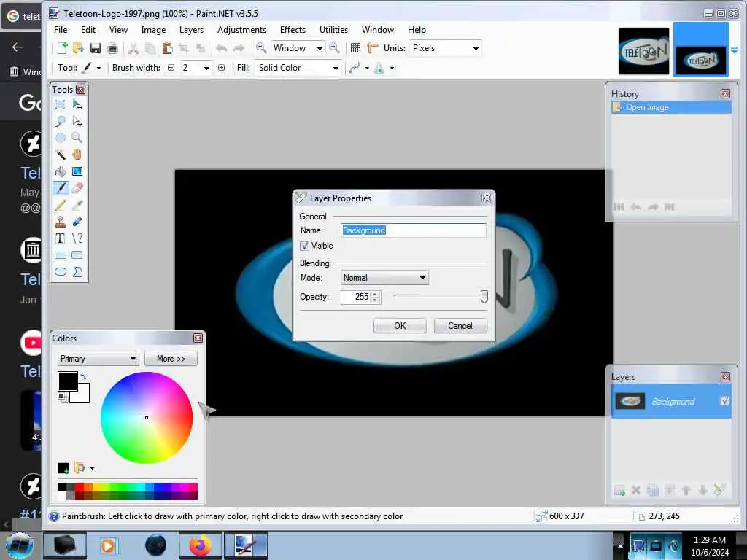Open the File menu
This screenshot has height=560, width=747.
[61, 29]
